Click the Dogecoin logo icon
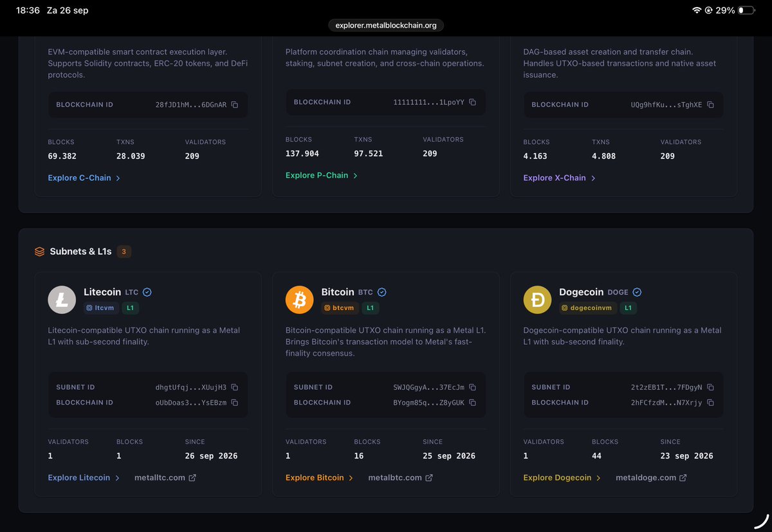This screenshot has width=772, height=532. click(537, 300)
